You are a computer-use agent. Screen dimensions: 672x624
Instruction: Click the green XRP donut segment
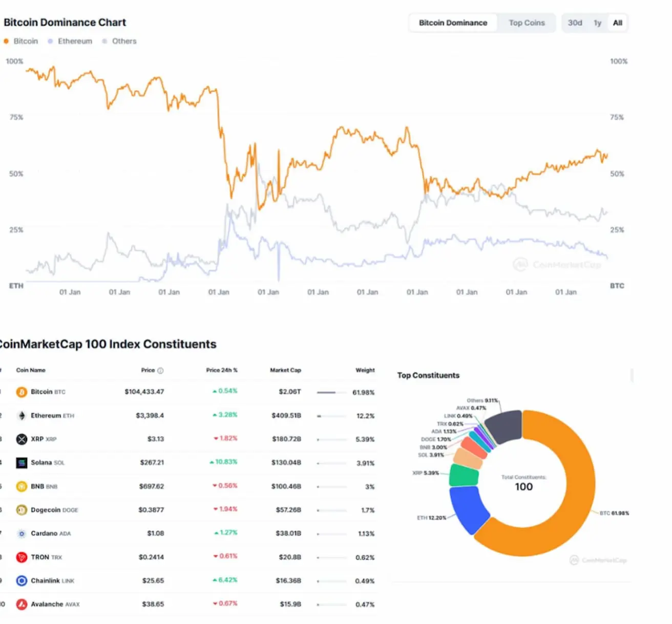tap(464, 475)
